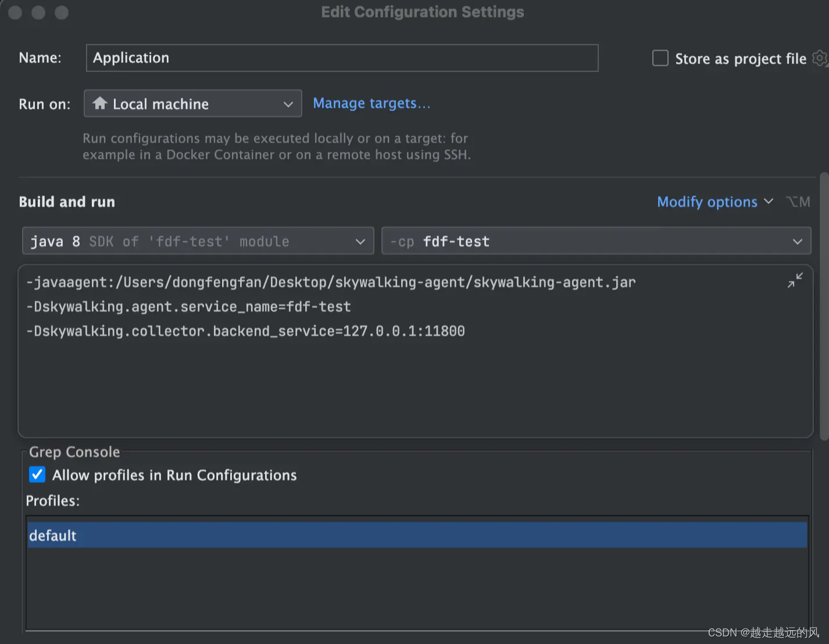Click the service_name line in VM options
The width and height of the screenshot is (829, 644).
(189, 307)
